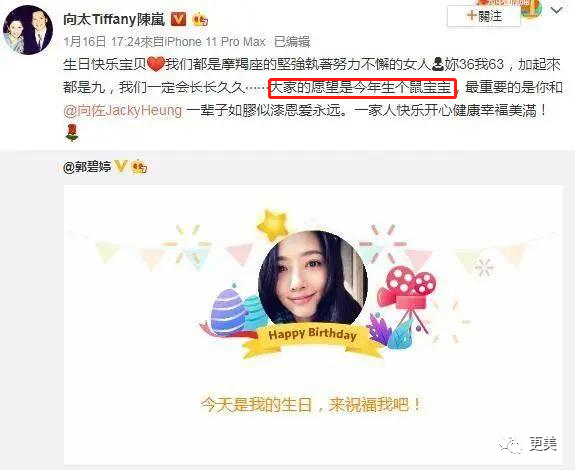
Task: Click the Happy Birthday ribbon banner
Action: tap(313, 339)
